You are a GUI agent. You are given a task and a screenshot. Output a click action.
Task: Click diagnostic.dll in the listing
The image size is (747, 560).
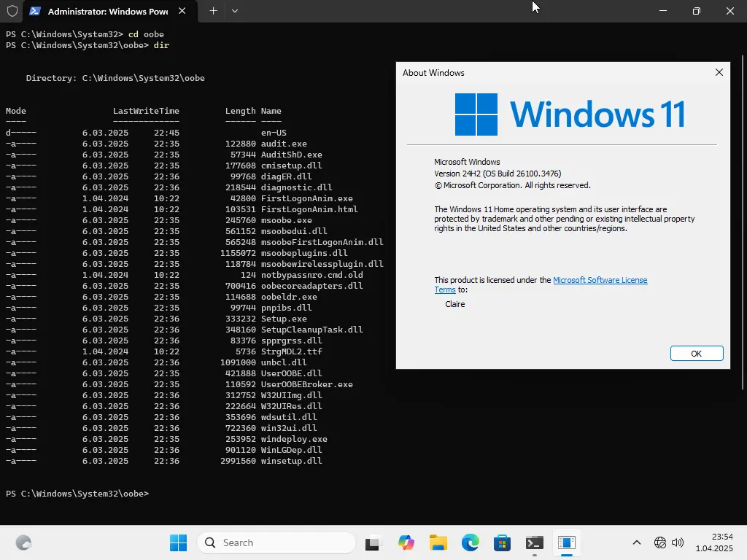pos(296,187)
